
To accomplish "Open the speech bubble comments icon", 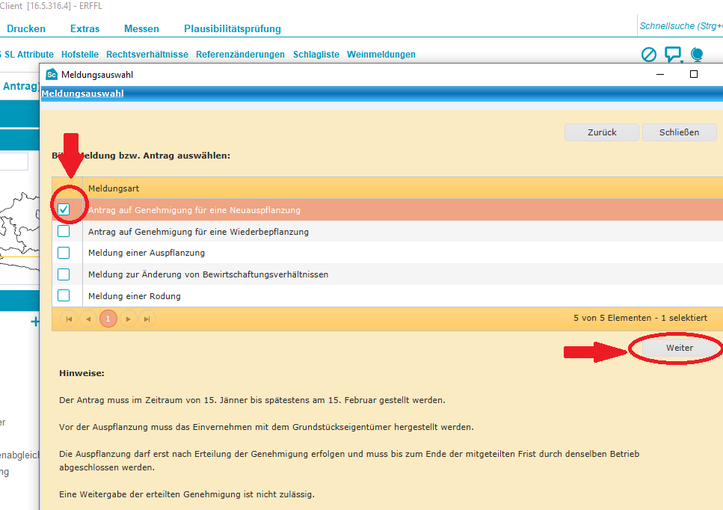I will point(674,55).
